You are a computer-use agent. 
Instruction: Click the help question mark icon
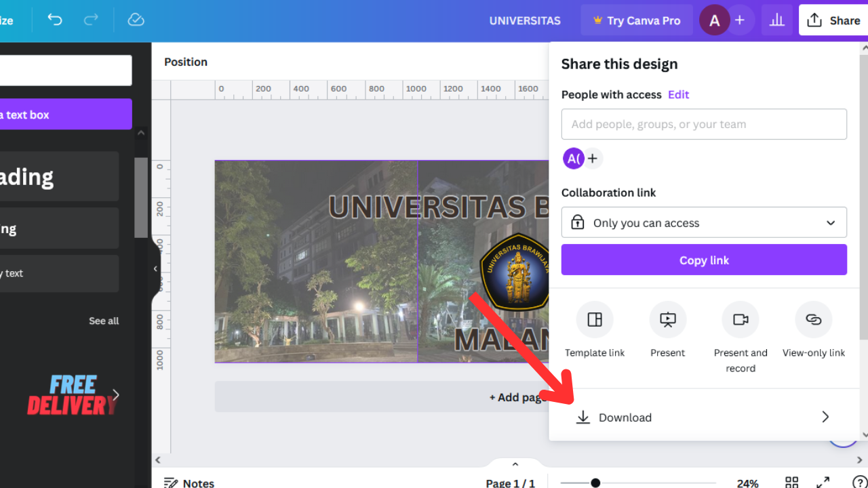pos(859,483)
